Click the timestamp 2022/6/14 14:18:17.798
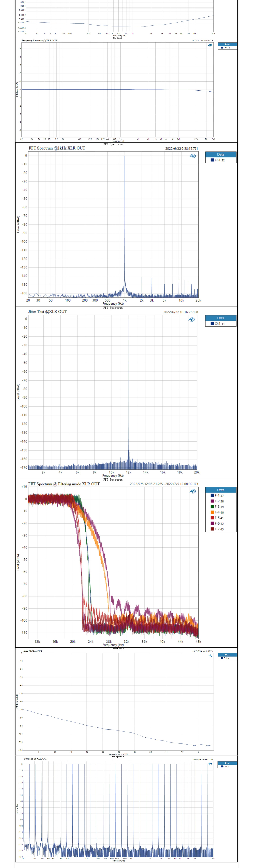This screenshot has width=253, height=868. point(203,651)
